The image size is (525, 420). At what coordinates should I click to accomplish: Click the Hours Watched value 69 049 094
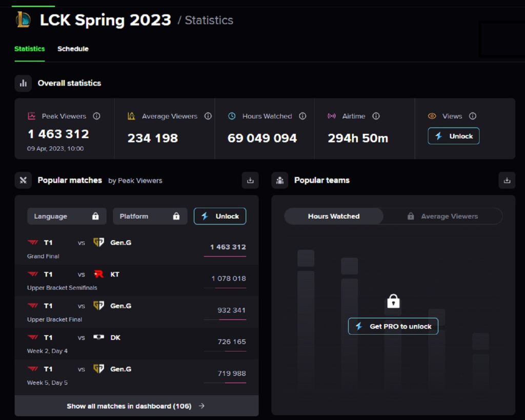point(262,138)
